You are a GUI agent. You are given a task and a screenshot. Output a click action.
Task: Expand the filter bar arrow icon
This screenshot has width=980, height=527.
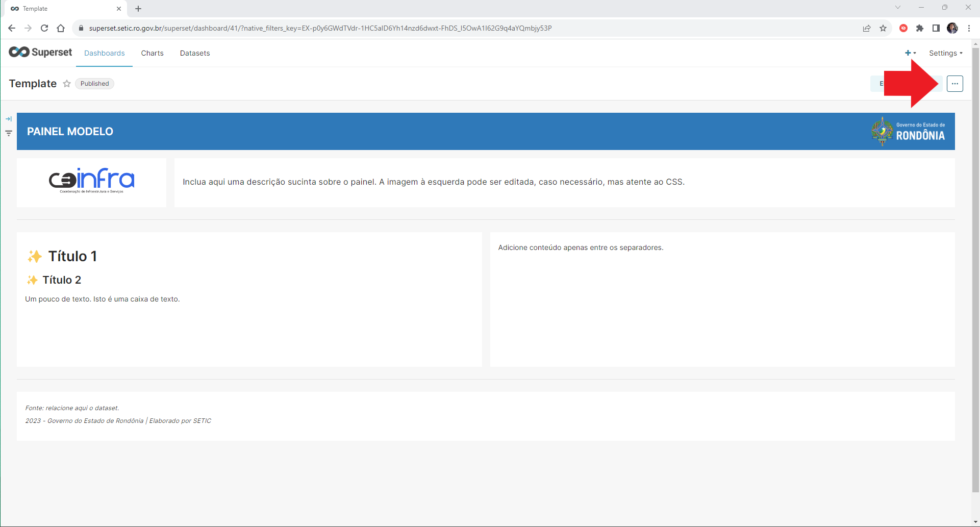pos(9,119)
